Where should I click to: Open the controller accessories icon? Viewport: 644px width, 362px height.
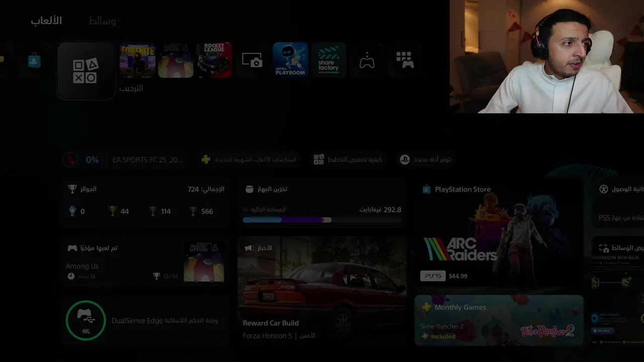367,61
